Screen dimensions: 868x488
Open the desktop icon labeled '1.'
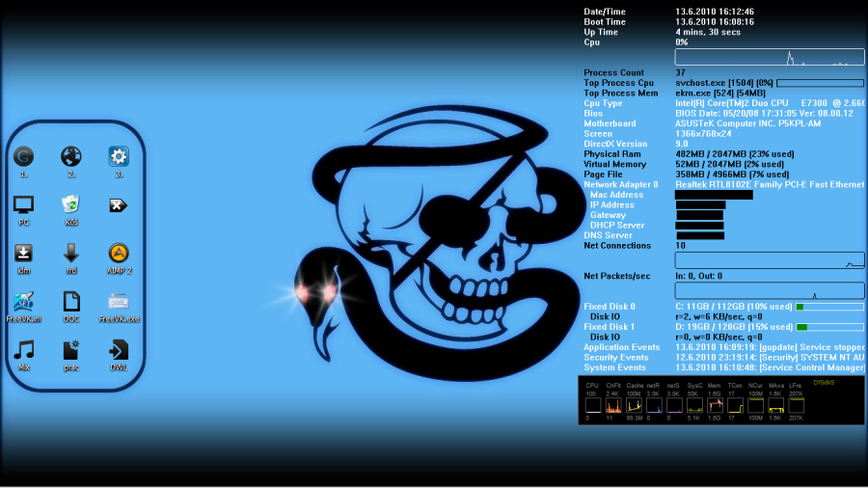pyautogui.click(x=23, y=157)
